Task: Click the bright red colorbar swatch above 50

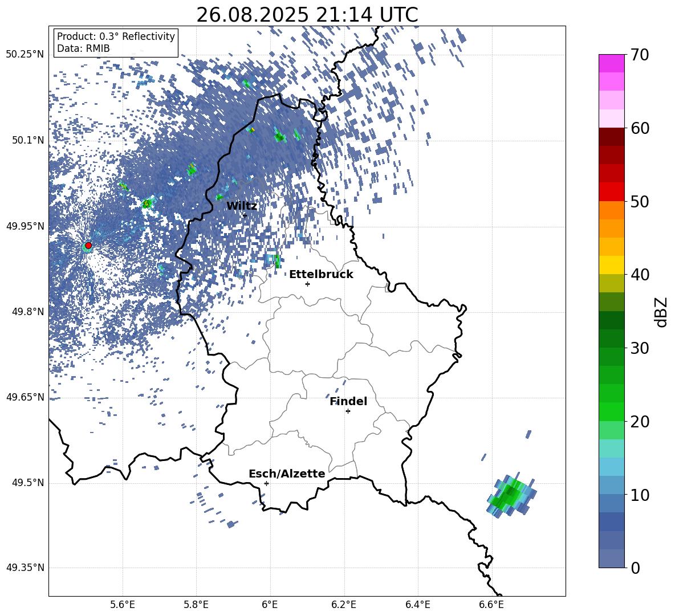Action: pyautogui.click(x=612, y=192)
